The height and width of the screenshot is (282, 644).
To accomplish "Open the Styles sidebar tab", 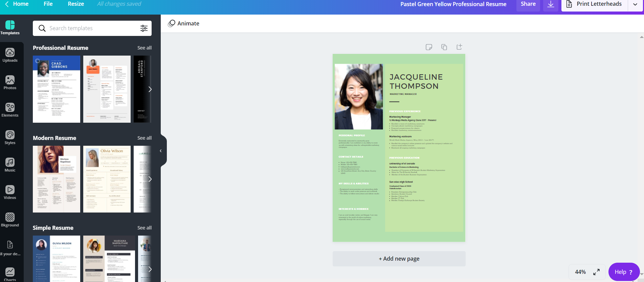I will pos(10,138).
